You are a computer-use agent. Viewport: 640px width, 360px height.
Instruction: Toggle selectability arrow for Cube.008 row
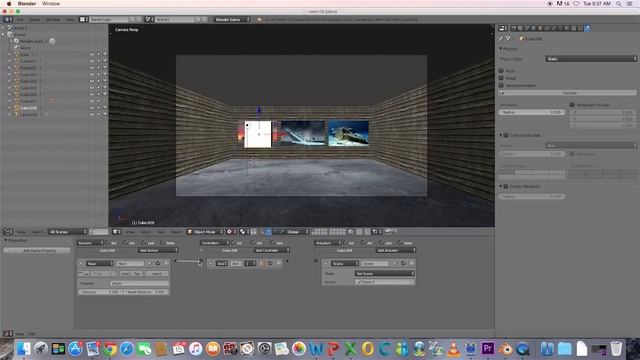[x=98, y=108]
